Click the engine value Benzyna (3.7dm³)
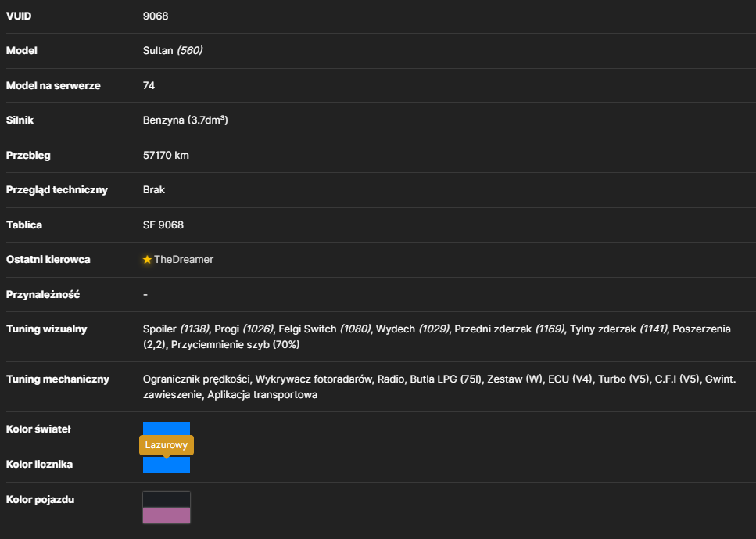The width and height of the screenshot is (756, 539). pyautogui.click(x=185, y=120)
